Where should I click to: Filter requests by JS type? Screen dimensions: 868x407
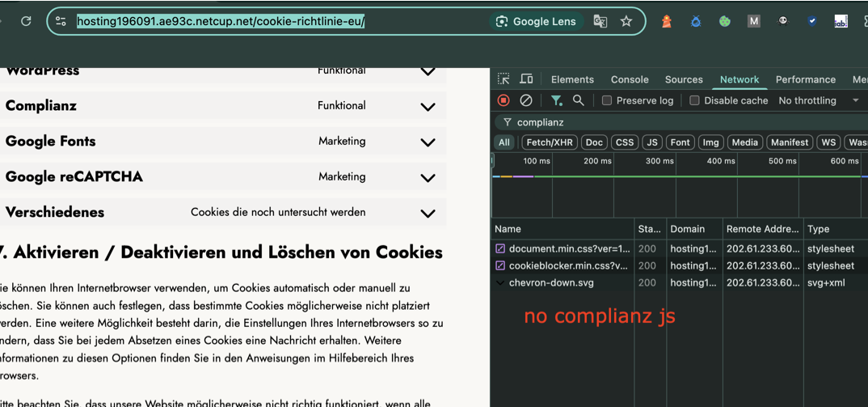click(652, 142)
